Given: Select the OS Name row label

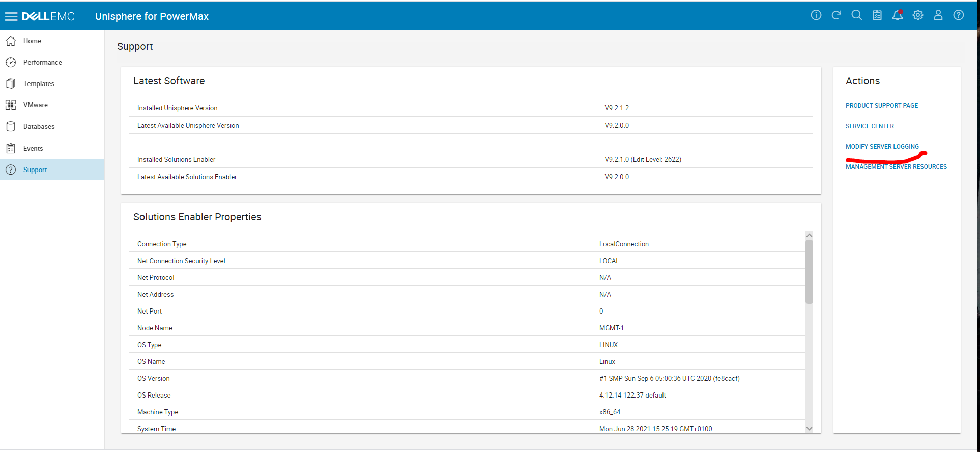Looking at the screenshot, I should click(x=151, y=361).
